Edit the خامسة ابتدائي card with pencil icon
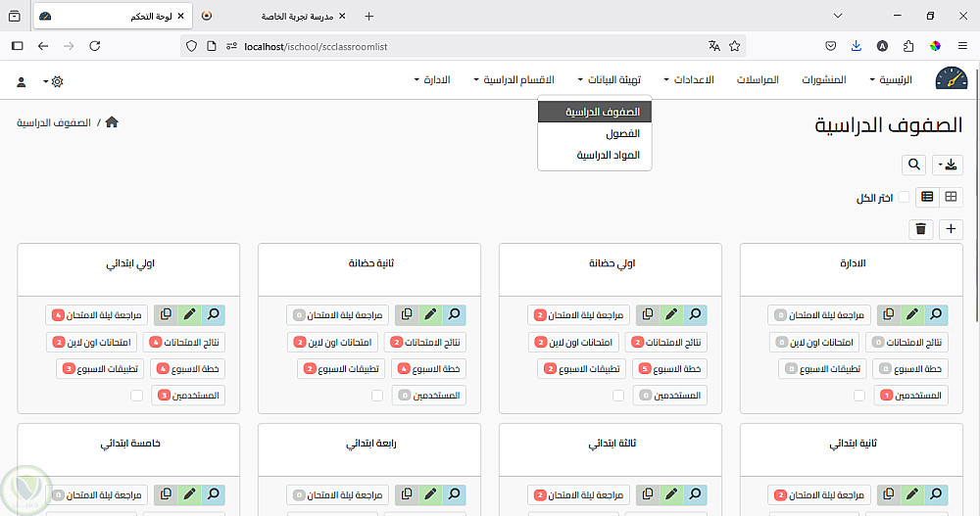The height and width of the screenshot is (516, 980). click(x=189, y=494)
